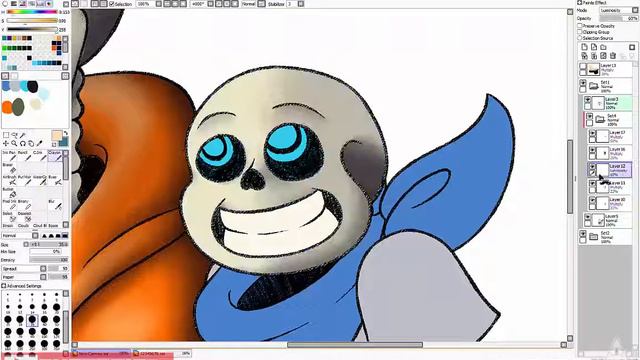Pick the orange blob in scratchpad
The height and width of the screenshot is (360, 640).
[7, 107]
